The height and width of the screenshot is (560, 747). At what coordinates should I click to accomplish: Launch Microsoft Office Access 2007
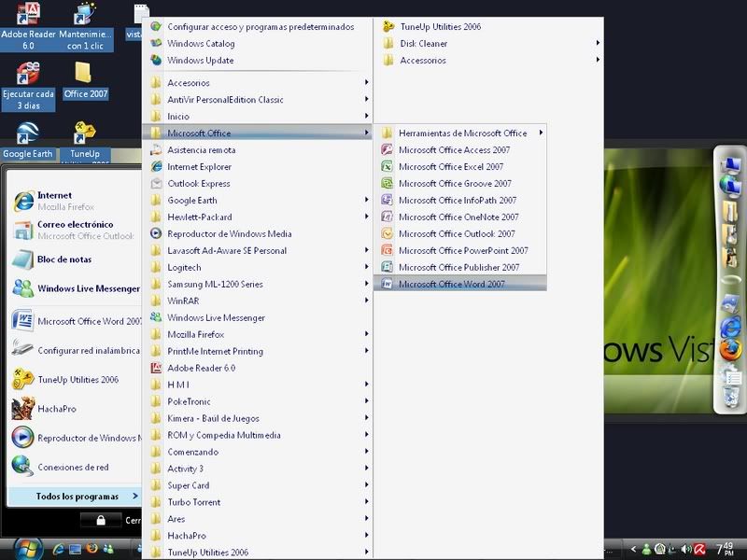click(x=459, y=150)
